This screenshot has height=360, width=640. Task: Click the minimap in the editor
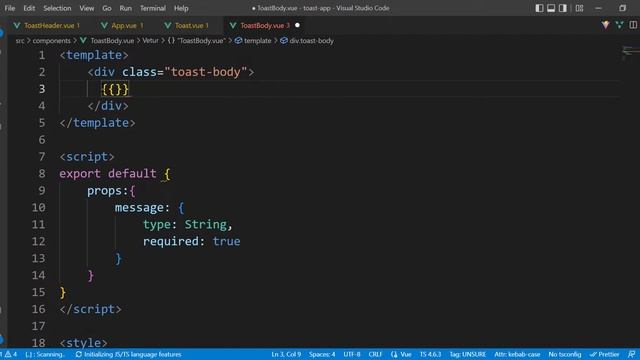coord(631,52)
